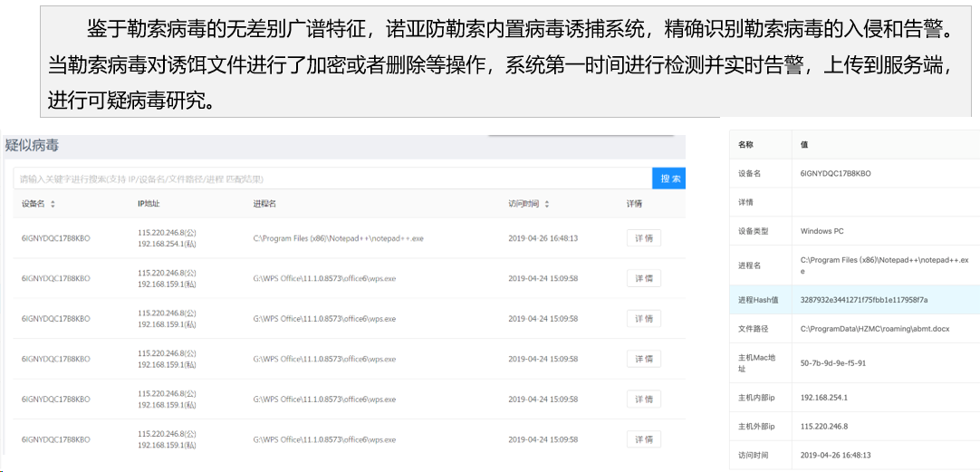
Task: Click 主机外部ip label in detail panel
Action: pos(756,427)
